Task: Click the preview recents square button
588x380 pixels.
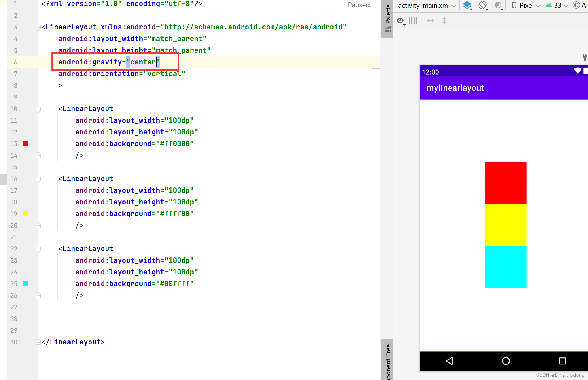Action: tap(562, 361)
